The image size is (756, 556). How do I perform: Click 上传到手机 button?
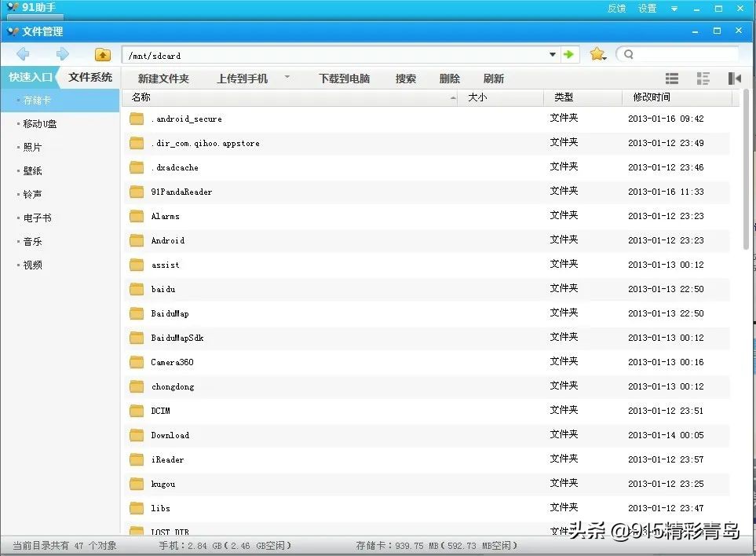pos(242,79)
